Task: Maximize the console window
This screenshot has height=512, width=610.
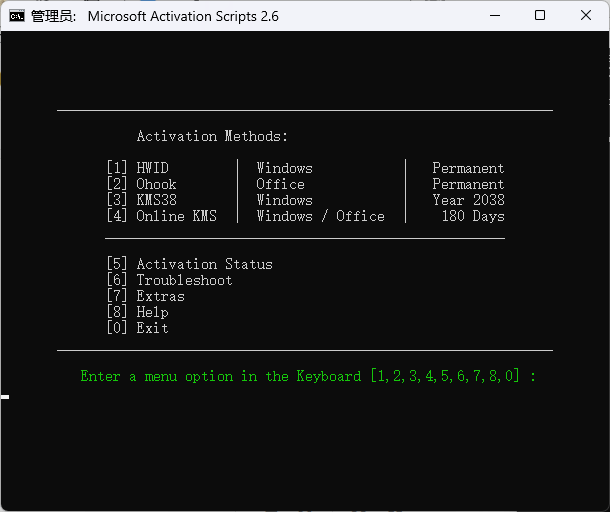Action: [540, 16]
